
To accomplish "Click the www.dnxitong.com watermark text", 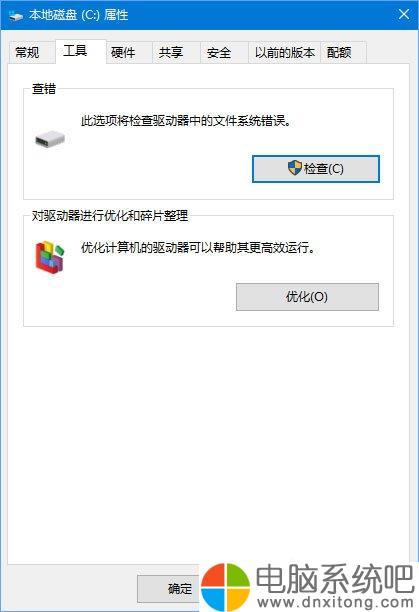I will click(x=336, y=603).
